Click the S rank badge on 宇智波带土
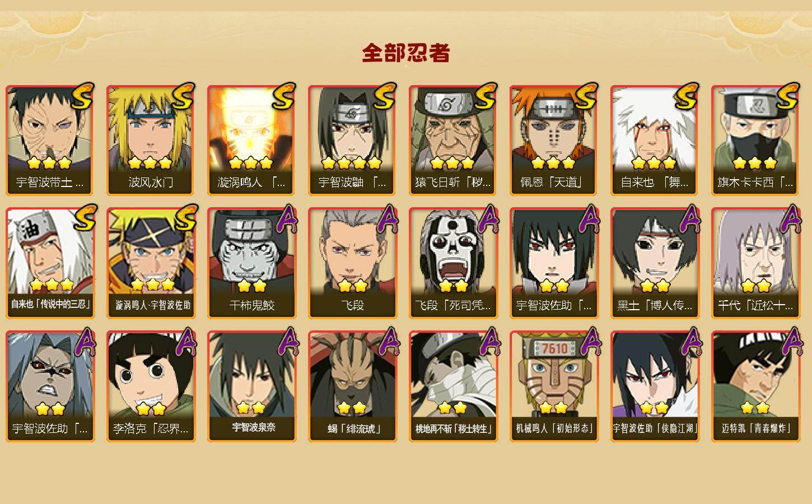The width and height of the screenshot is (812, 504). 83,95
